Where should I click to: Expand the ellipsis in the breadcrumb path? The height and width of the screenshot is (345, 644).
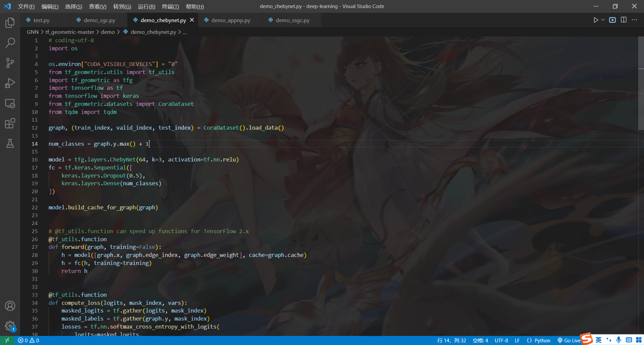tap(185, 32)
